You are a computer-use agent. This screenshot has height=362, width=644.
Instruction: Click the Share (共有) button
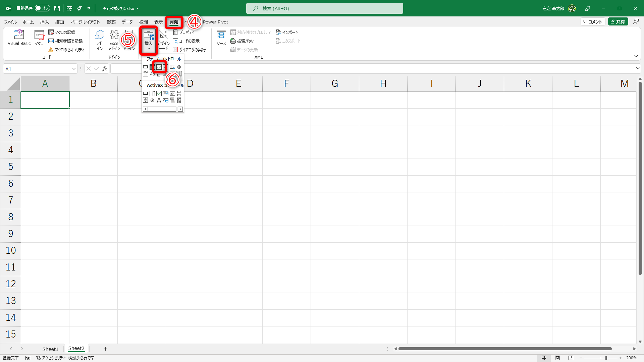point(618,22)
